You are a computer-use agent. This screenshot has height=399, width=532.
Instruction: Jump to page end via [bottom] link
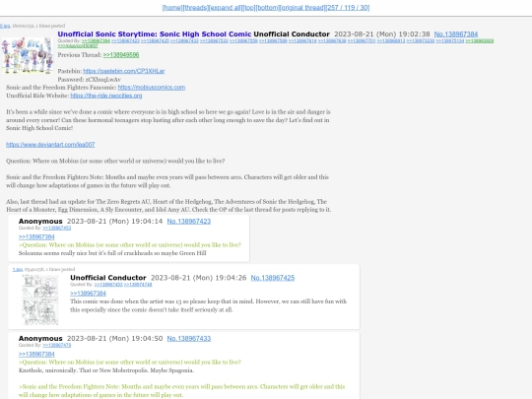pos(267,8)
